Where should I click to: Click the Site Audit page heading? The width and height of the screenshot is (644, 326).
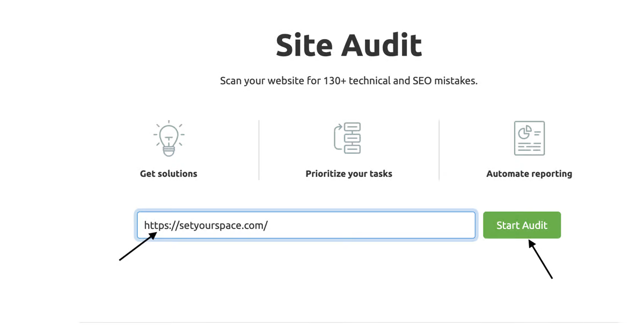(x=349, y=45)
